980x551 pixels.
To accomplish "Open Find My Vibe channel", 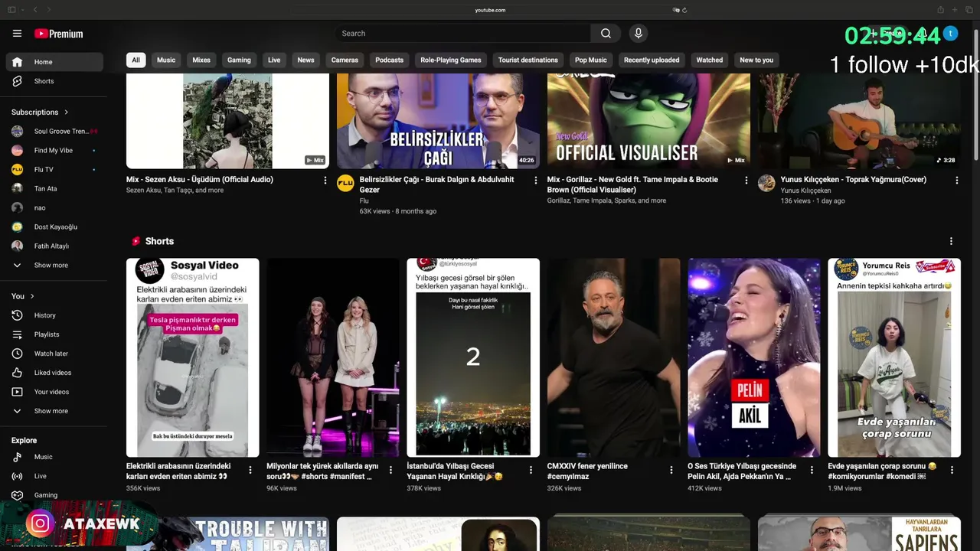I will point(54,151).
